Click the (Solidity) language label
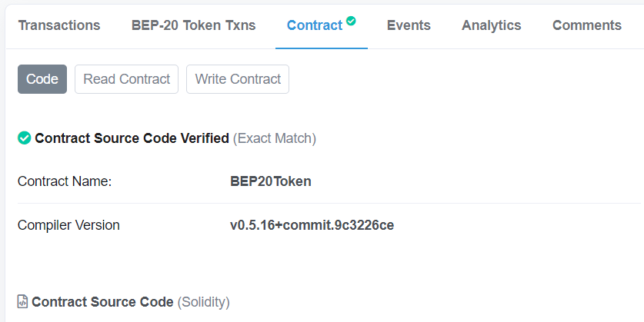Viewport: 644px width, 322px height. [204, 302]
